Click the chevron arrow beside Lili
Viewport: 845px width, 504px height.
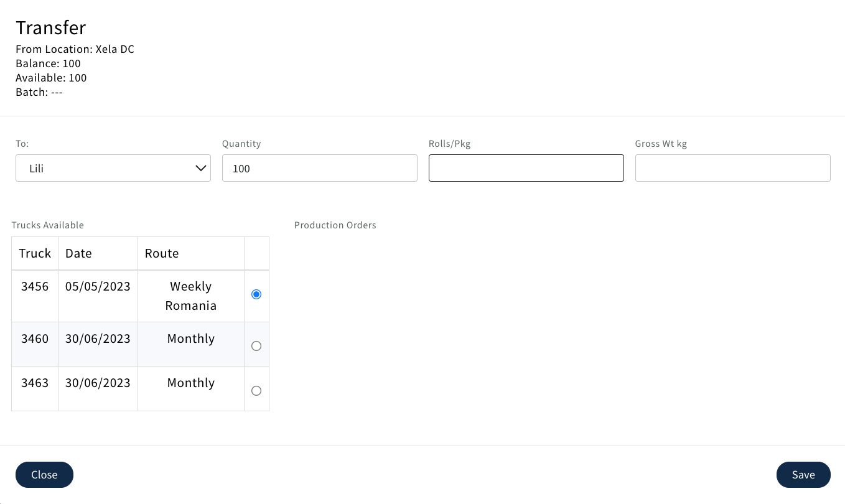(x=200, y=168)
